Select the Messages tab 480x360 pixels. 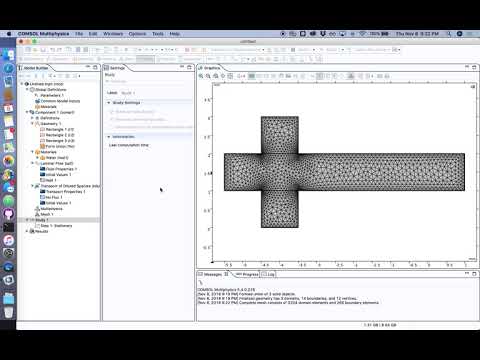pyautogui.click(x=213, y=274)
